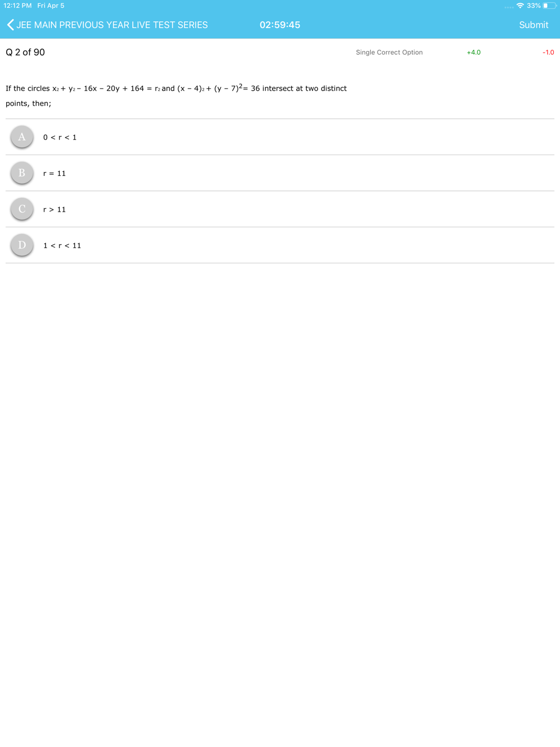Select option B circle icon
The height and width of the screenshot is (747, 560).
click(22, 173)
